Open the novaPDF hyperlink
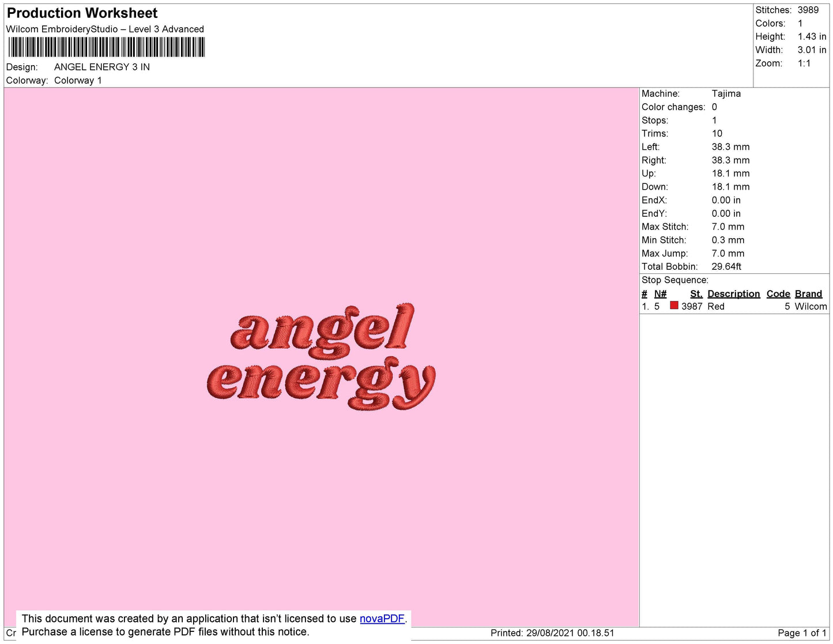The image size is (833, 644). (382, 619)
